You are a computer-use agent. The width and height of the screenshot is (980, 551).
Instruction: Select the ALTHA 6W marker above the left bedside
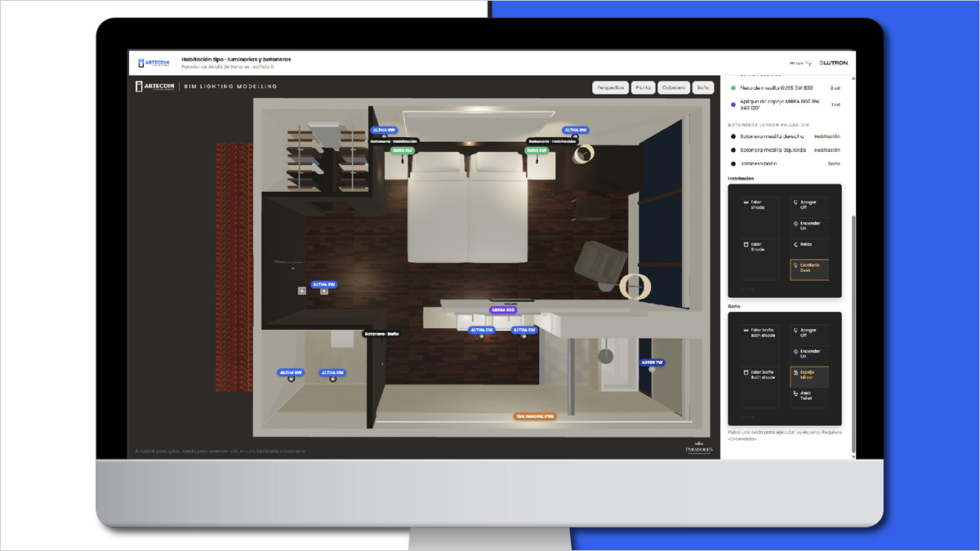click(384, 130)
